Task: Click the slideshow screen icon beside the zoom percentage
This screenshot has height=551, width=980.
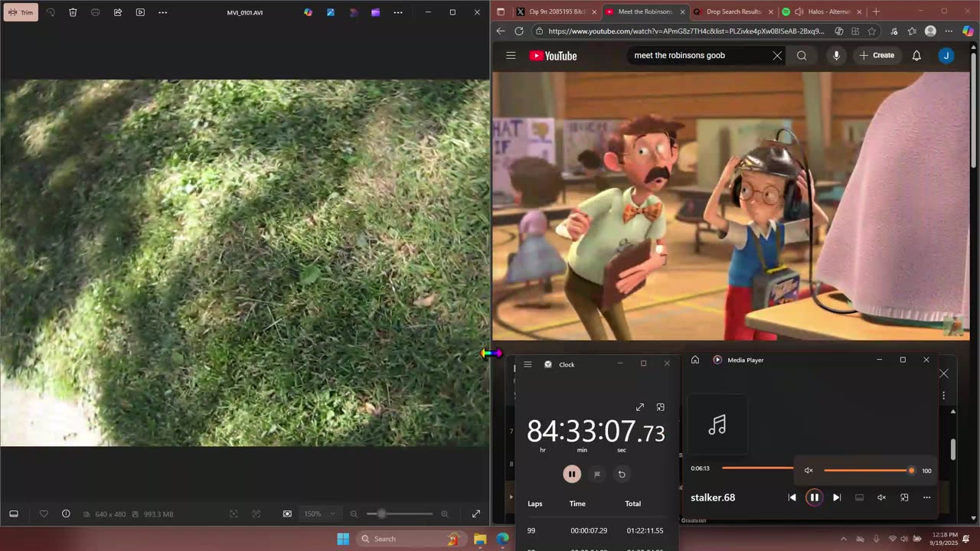Action: point(287,514)
